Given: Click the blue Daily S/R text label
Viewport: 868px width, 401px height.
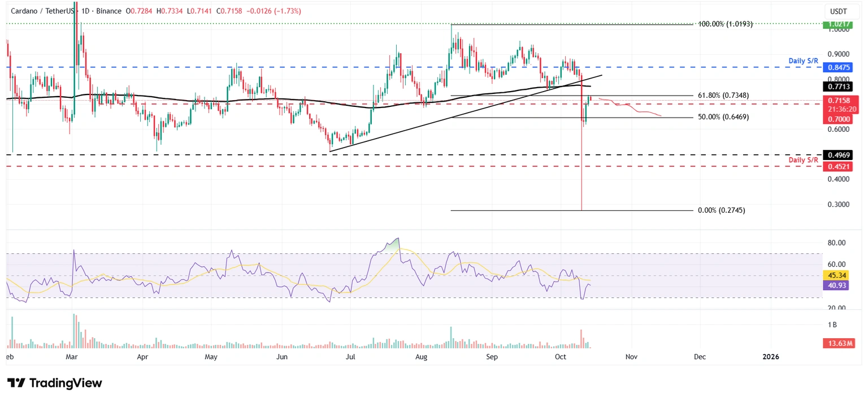Looking at the screenshot, I should pos(803,61).
